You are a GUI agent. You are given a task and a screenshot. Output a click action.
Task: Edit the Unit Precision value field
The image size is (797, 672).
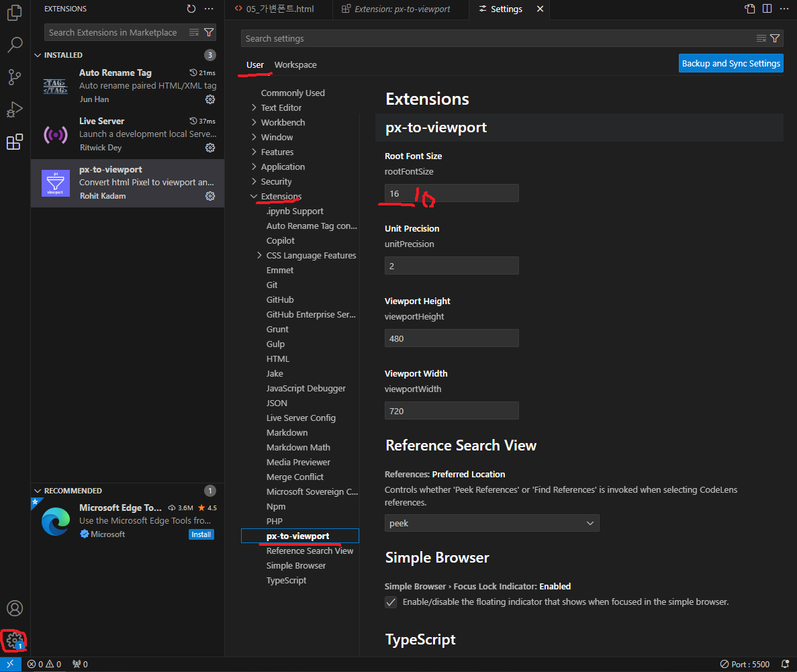coord(451,266)
